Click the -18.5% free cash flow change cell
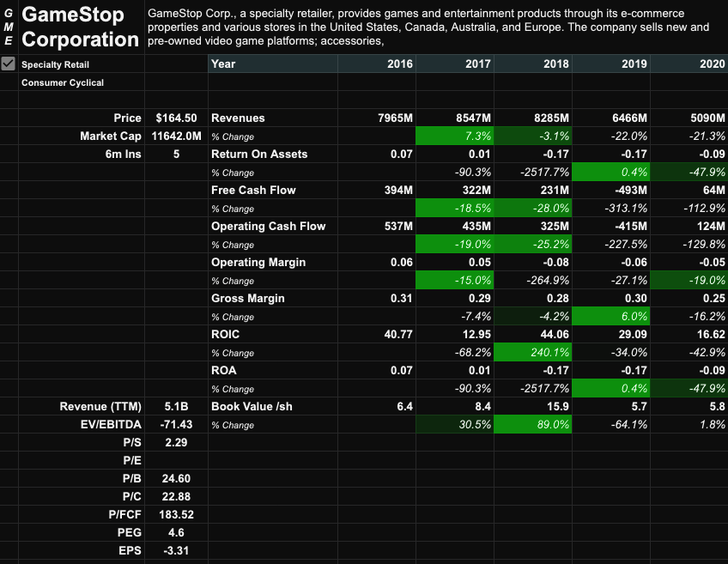The image size is (728, 564). pyautogui.click(x=454, y=208)
